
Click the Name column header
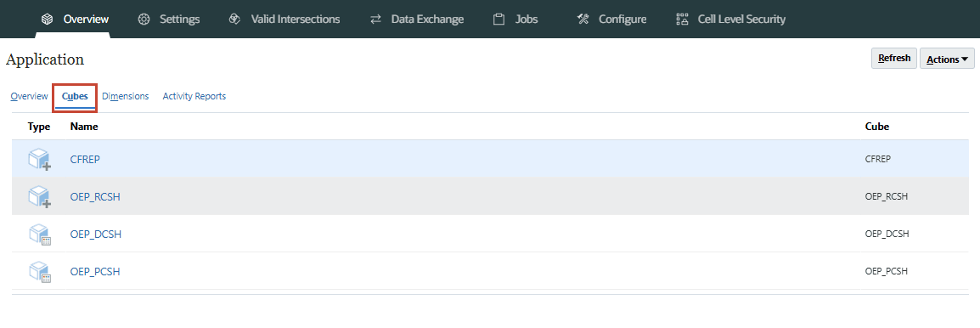click(84, 127)
